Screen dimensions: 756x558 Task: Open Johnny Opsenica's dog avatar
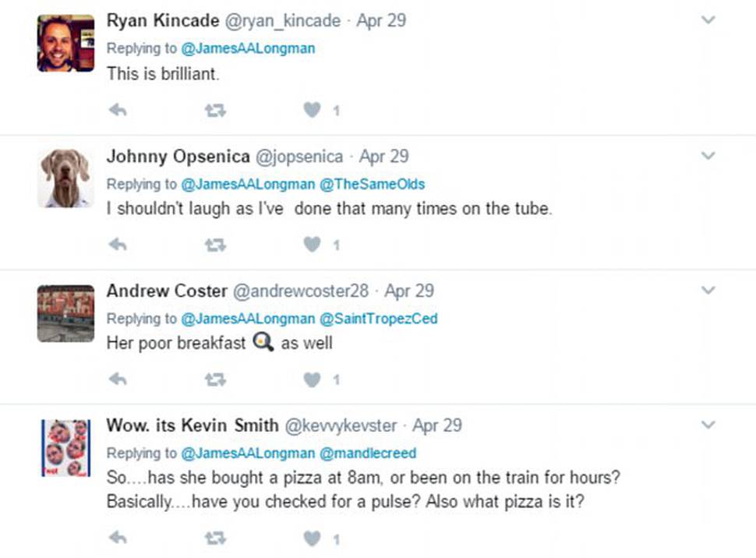point(66,178)
